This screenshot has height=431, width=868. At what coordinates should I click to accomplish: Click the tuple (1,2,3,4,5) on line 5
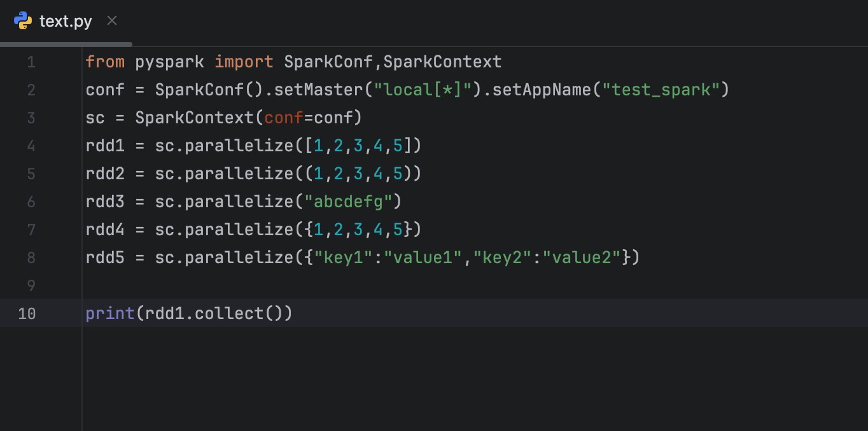pos(358,174)
